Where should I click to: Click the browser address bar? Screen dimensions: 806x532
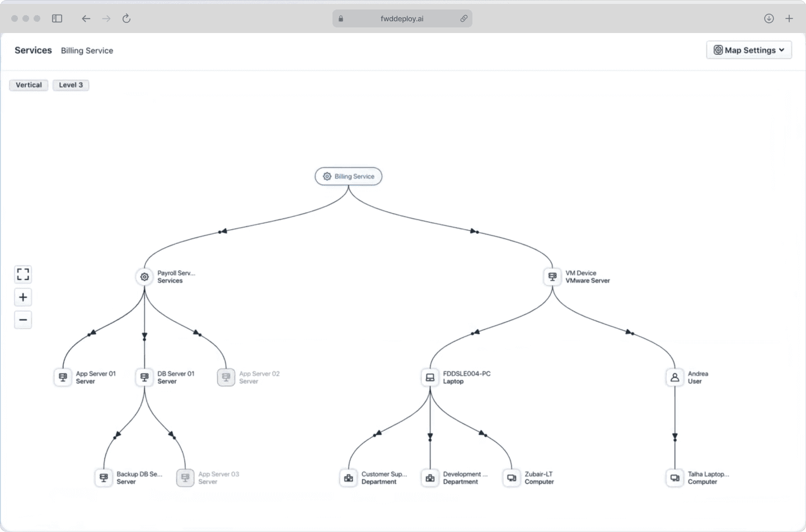402,18
